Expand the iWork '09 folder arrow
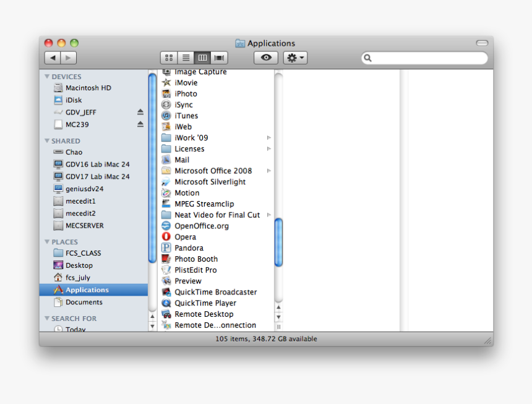The width and height of the screenshot is (532, 404). pyautogui.click(x=268, y=138)
